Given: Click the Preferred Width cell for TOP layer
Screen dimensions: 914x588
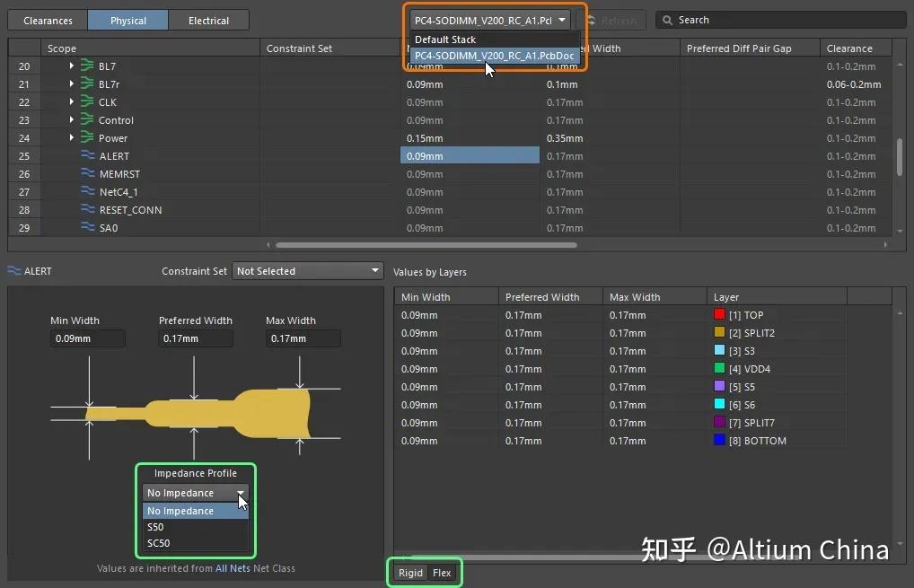Looking at the screenshot, I should [550, 315].
